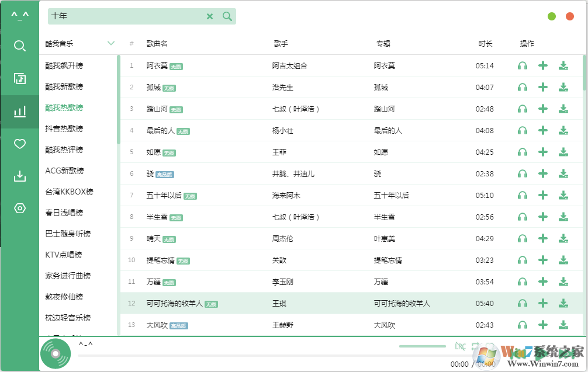Open the search tool in the sidebar
This screenshot has width=588, height=372.
click(19, 46)
